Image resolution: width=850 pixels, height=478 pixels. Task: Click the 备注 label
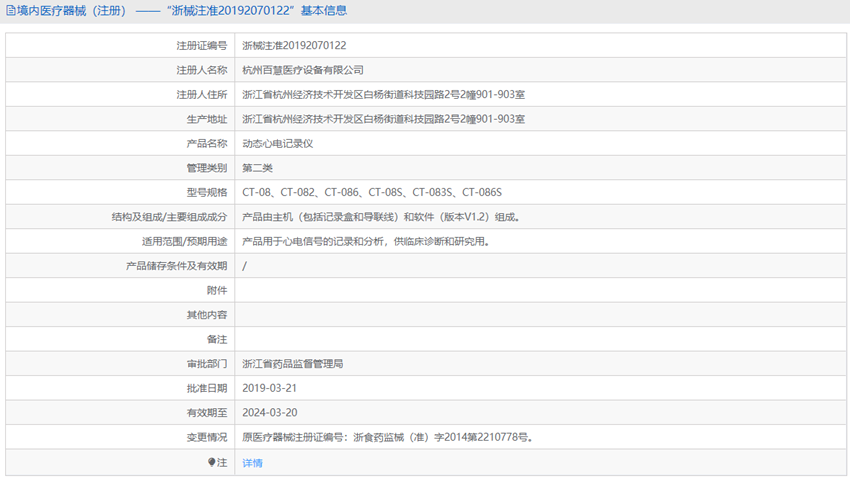click(x=217, y=339)
